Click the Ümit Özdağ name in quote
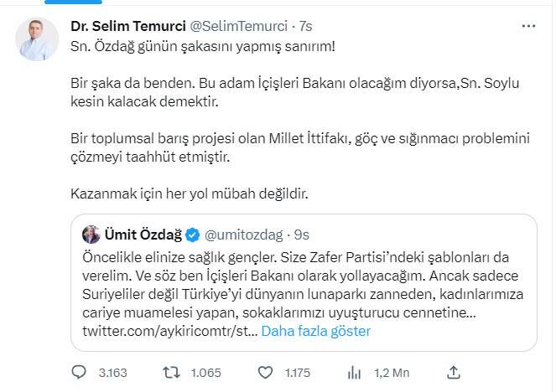Screen dimensions: 556x392 [x=143, y=234]
